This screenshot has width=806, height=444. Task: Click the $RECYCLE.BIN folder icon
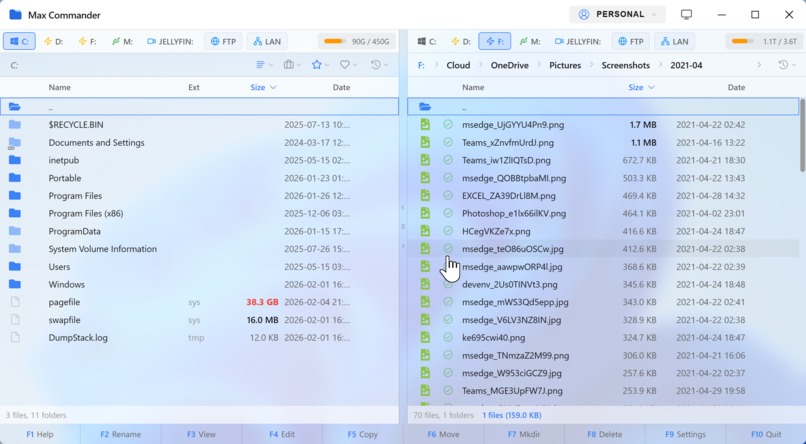pos(15,124)
